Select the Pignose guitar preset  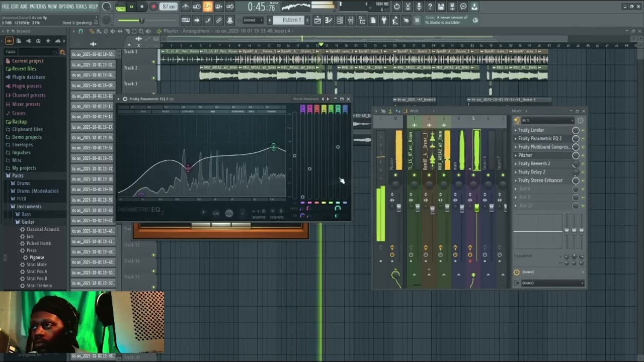click(x=37, y=257)
